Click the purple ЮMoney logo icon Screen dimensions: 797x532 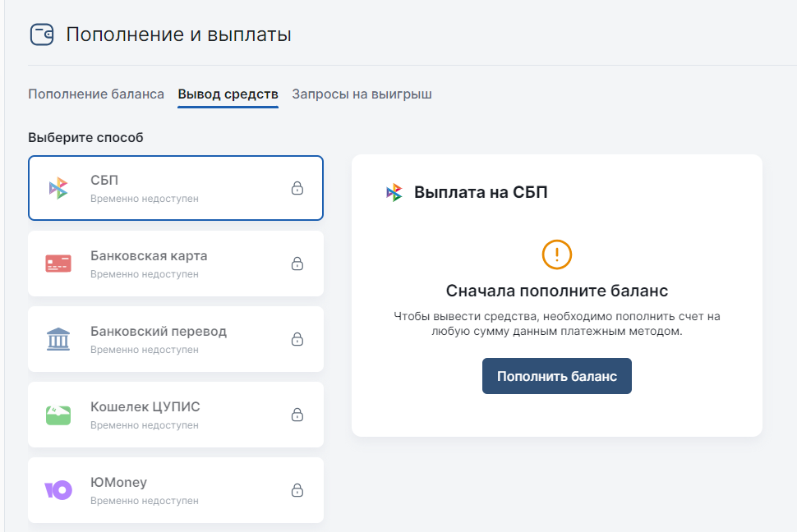pyautogui.click(x=58, y=490)
